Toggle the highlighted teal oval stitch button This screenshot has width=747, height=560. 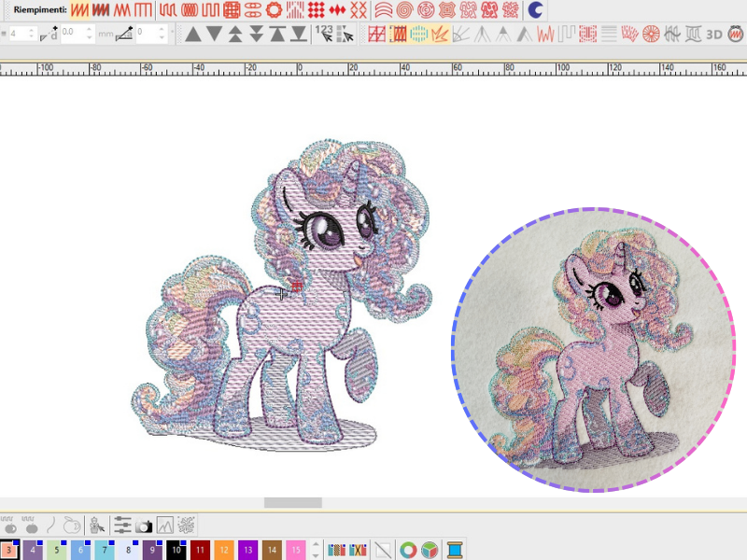click(x=418, y=34)
